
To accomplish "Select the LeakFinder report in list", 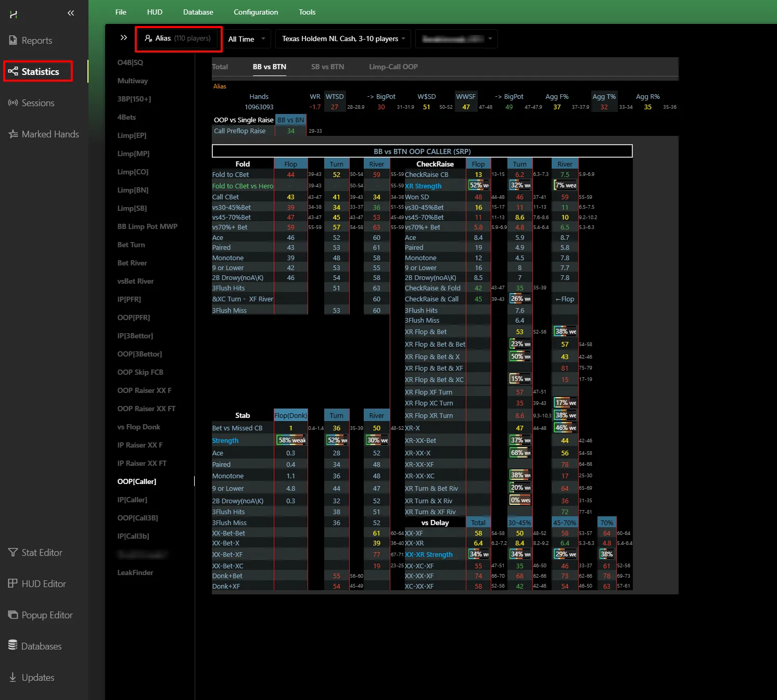I will (135, 572).
